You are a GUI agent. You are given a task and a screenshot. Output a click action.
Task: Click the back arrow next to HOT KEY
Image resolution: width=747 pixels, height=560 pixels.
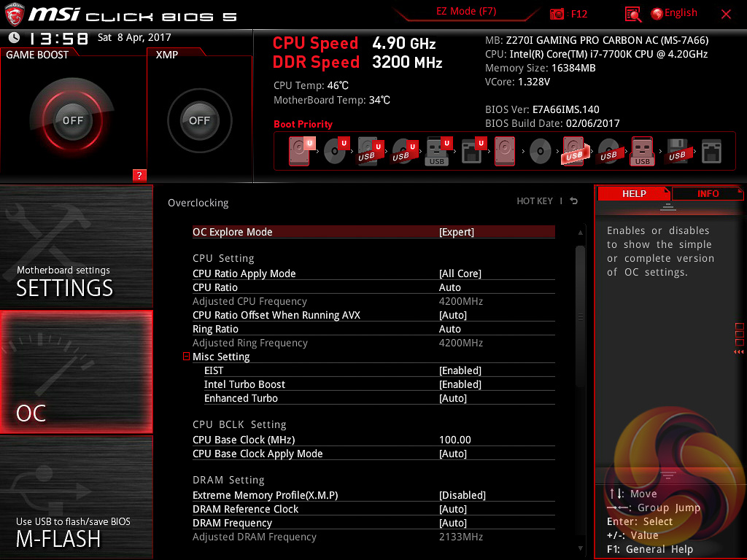[574, 201]
